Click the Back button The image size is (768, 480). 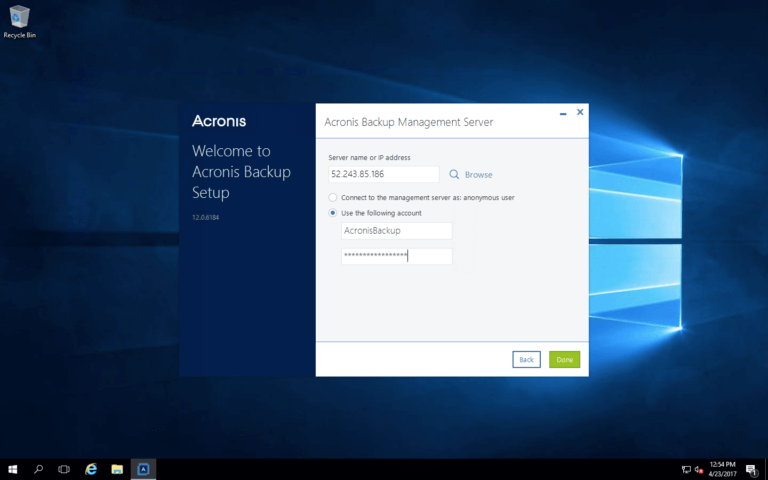(x=527, y=360)
